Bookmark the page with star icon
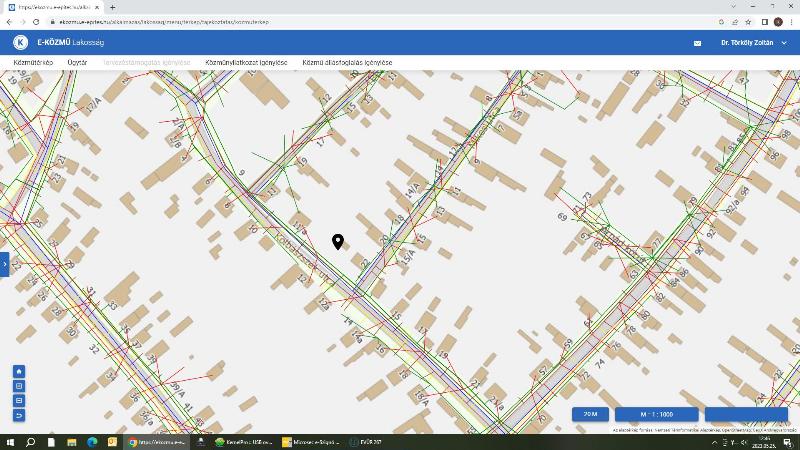This screenshot has height=450, width=800. click(x=748, y=22)
